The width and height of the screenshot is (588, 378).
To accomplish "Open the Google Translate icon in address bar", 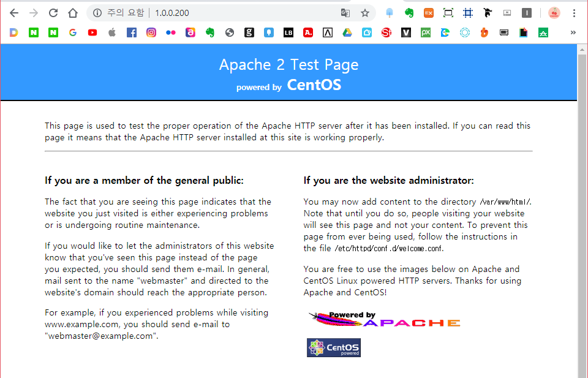I will tap(345, 13).
